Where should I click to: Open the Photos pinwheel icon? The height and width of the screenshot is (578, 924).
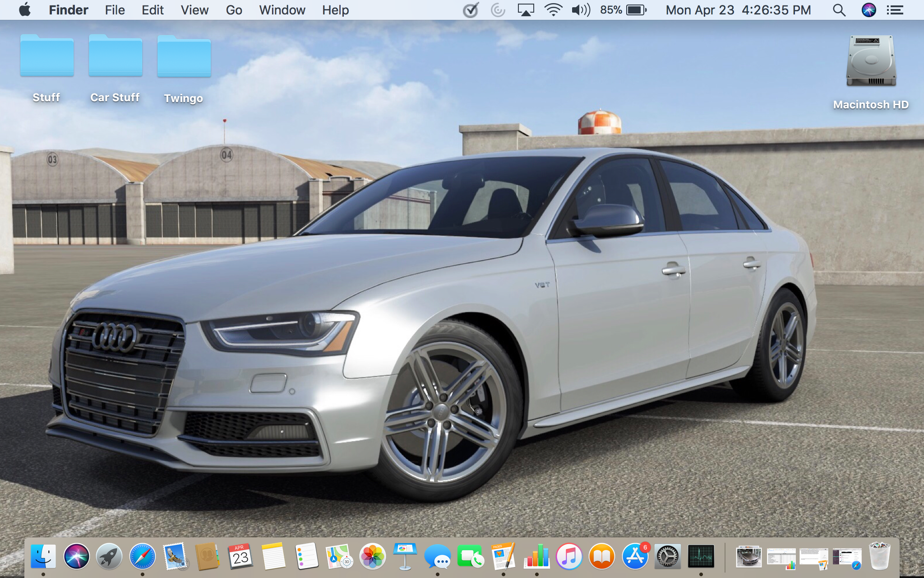(372, 556)
